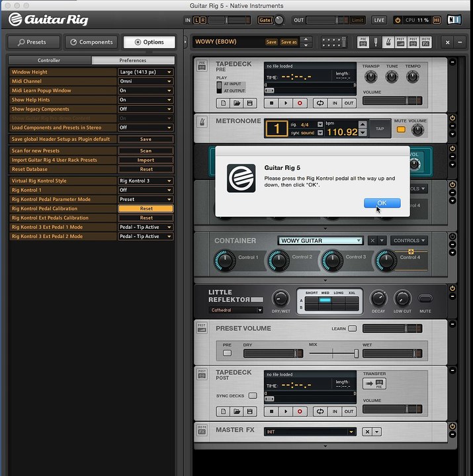Click Import Guitar Rig 4 presets button
The width and height of the screenshot is (473, 476).
click(146, 160)
